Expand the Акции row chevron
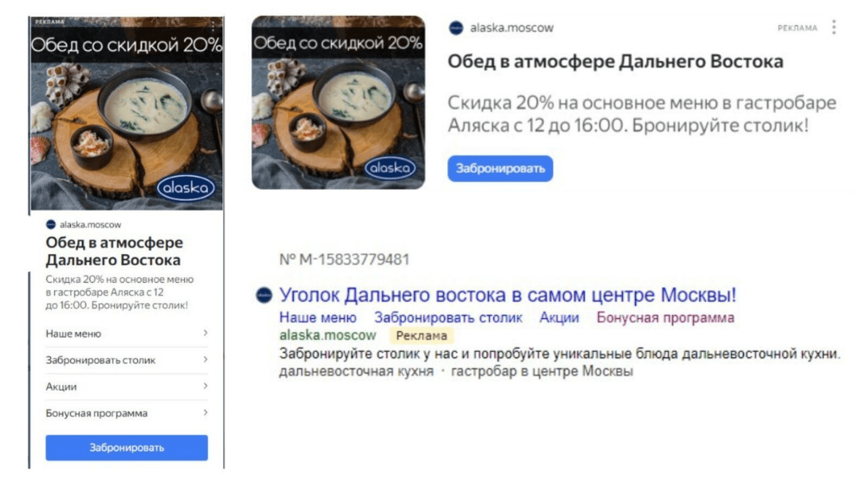868x488 pixels. [206, 386]
